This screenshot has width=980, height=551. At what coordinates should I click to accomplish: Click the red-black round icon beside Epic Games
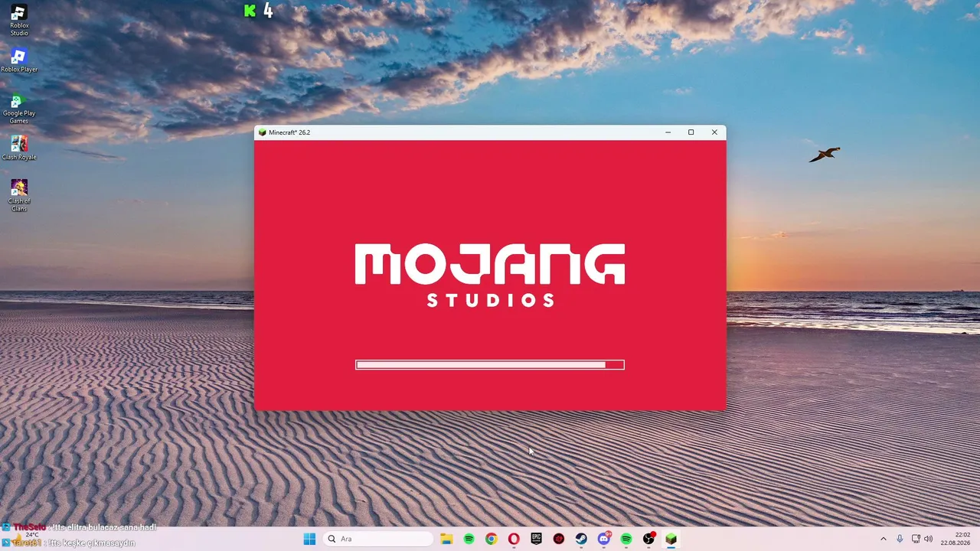tap(559, 539)
